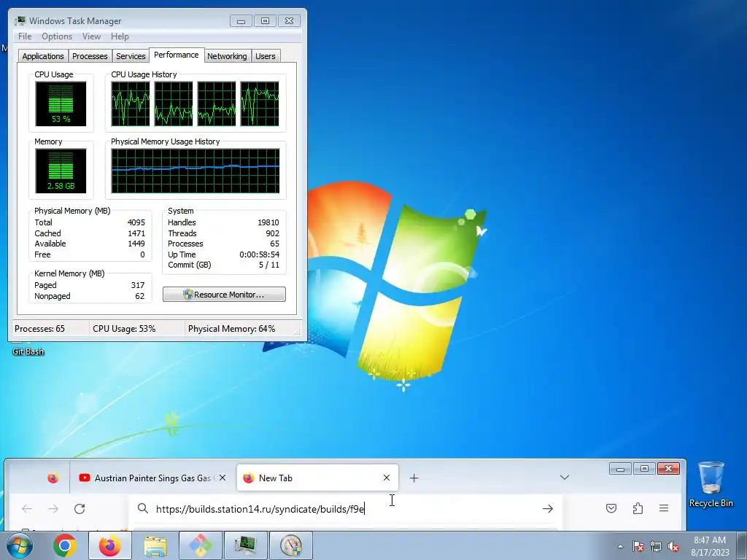The width and height of the screenshot is (747, 560).
Task: Select Task Manager taskbar button
Action: [245, 545]
